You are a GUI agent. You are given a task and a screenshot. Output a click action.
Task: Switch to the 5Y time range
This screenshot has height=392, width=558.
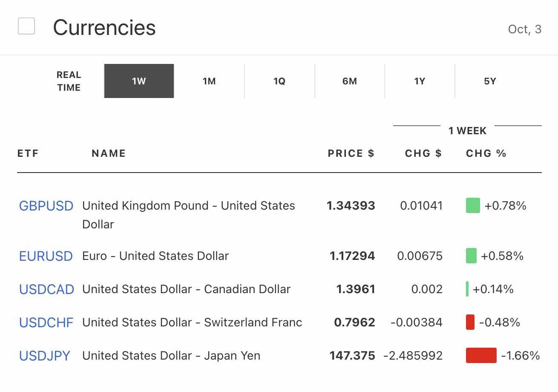pos(490,81)
